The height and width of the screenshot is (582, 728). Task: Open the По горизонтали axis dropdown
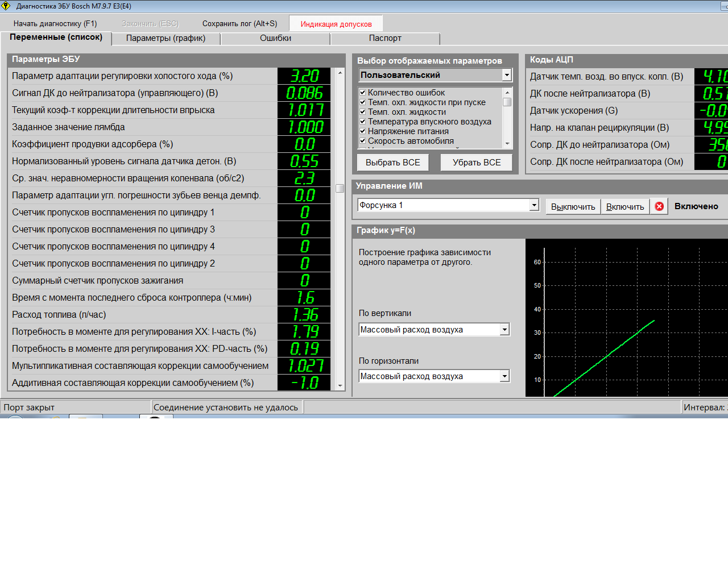pyautogui.click(x=504, y=376)
